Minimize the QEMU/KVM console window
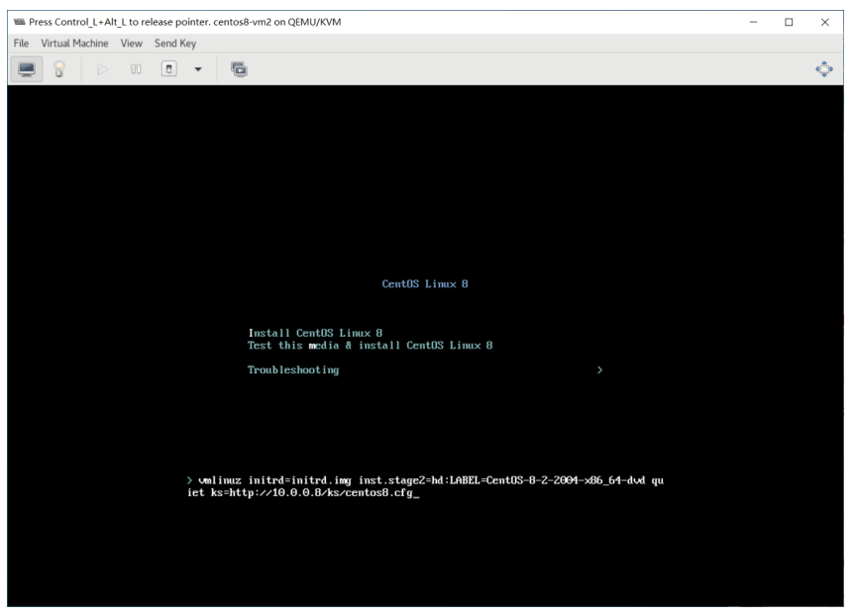This screenshot has width=854, height=616. 753,22
